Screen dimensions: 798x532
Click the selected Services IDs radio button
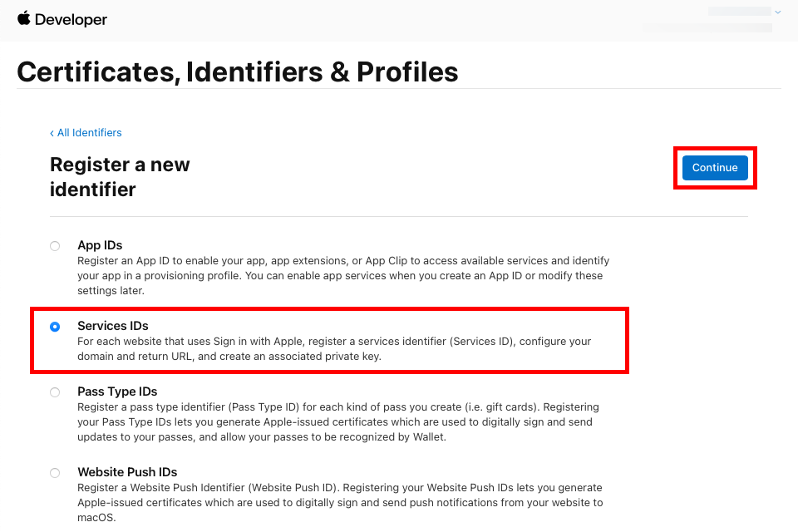55,327
